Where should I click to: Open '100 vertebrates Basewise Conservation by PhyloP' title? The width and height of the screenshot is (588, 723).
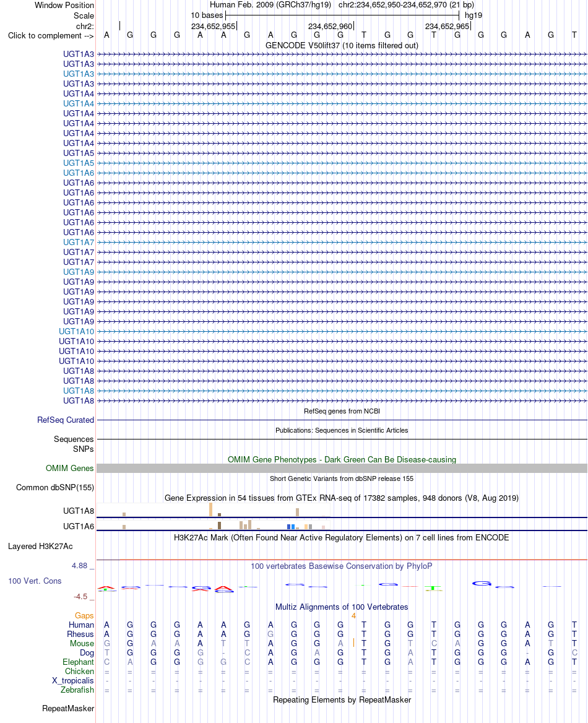[x=342, y=566]
